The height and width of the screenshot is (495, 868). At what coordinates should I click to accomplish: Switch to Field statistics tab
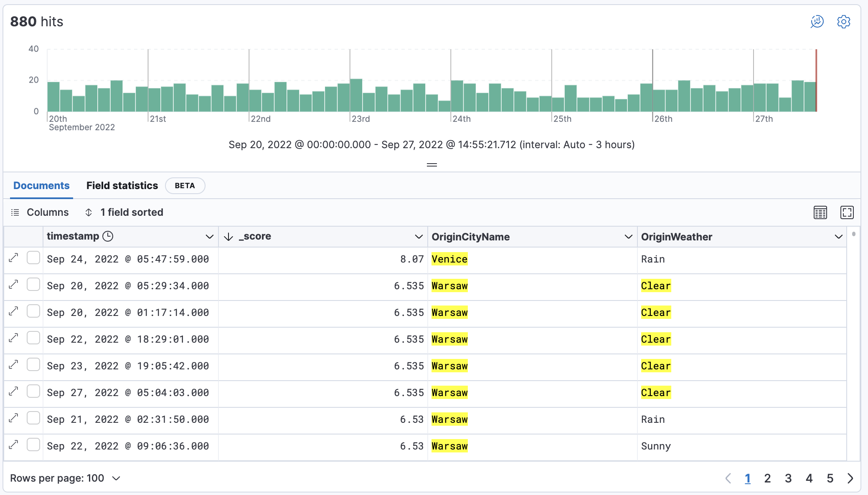point(122,186)
